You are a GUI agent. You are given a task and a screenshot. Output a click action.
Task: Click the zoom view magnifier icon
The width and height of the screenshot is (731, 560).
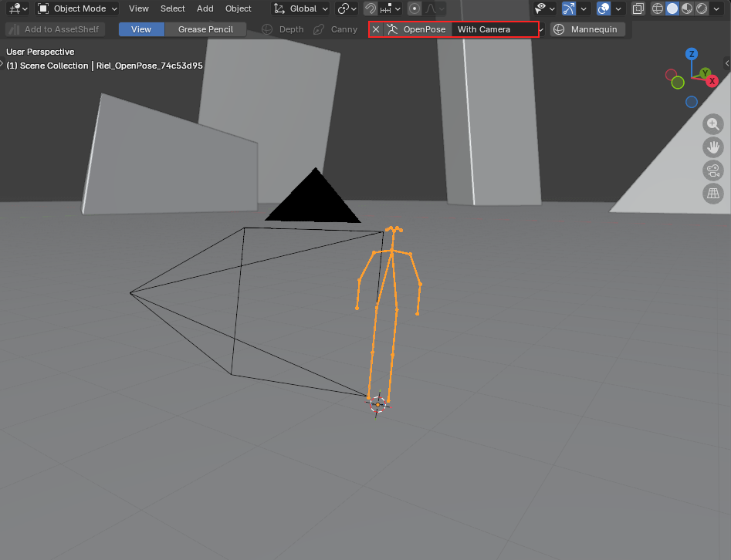[x=712, y=124]
